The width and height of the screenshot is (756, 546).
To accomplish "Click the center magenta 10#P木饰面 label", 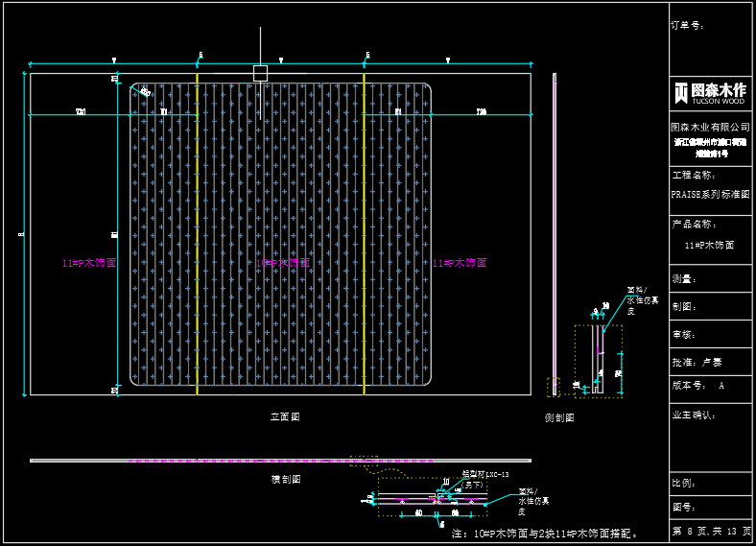I will 286,263.
